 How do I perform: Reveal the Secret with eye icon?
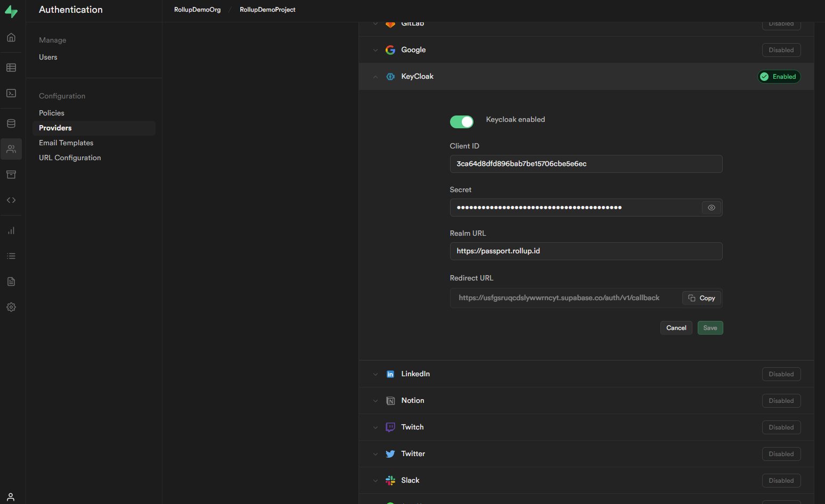711,208
